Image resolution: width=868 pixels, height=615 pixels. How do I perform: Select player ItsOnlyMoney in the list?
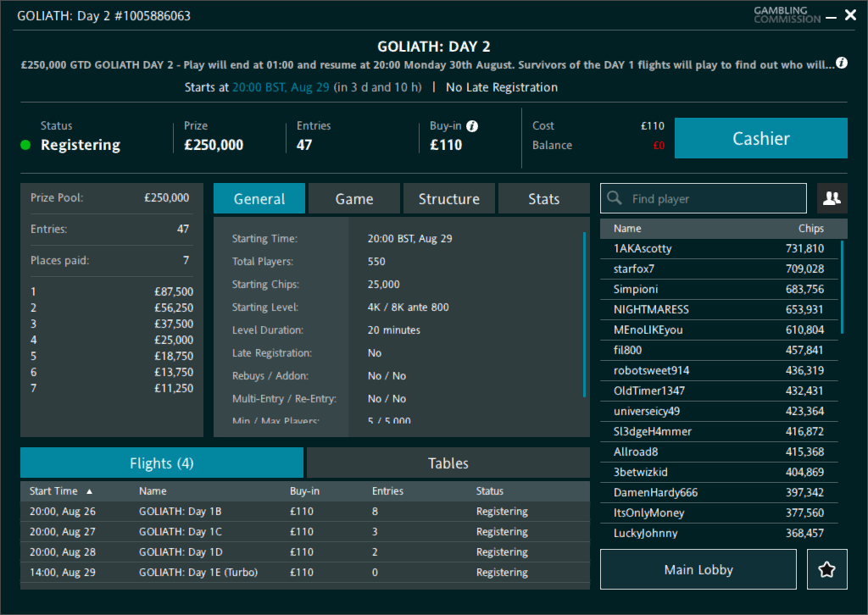pyautogui.click(x=719, y=512)
